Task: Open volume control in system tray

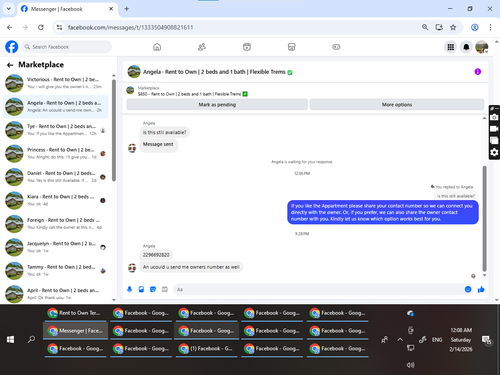Action: tap(411, 365)
